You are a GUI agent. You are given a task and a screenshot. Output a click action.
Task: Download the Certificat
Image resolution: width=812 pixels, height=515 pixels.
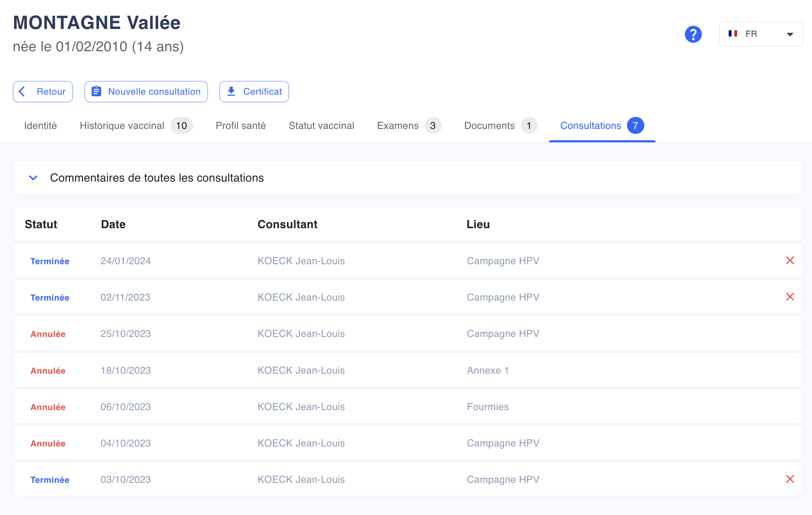tap(254, 92)
